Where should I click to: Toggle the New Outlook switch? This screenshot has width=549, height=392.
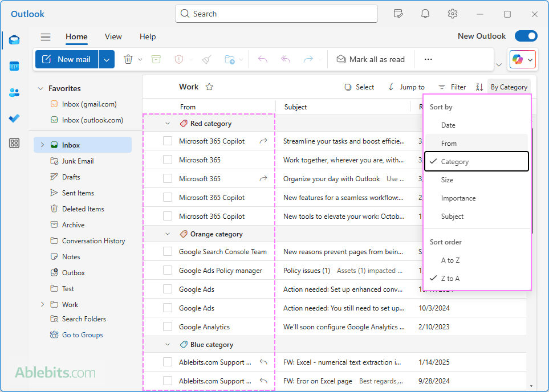click(x=526, y=36)
